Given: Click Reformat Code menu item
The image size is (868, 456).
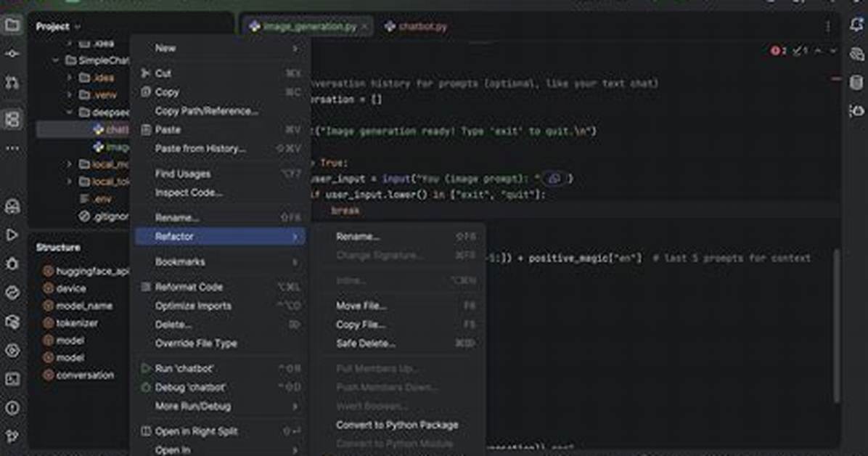Looking at the screenshot, I should (x=221, y=287).
